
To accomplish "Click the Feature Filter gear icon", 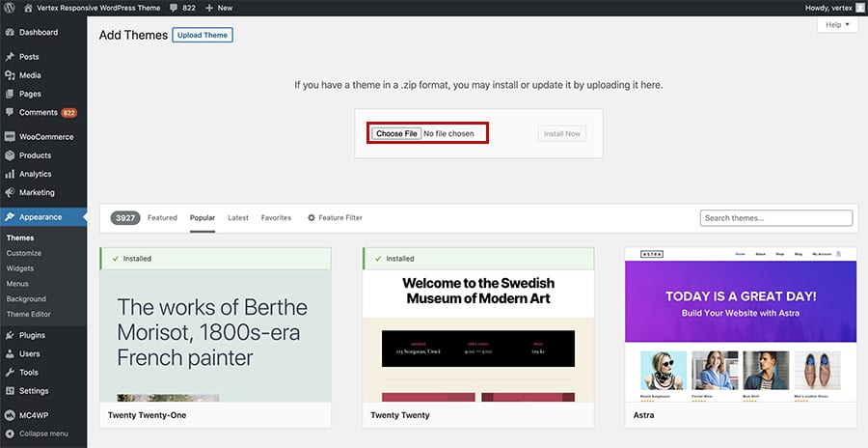I will 312,218.
